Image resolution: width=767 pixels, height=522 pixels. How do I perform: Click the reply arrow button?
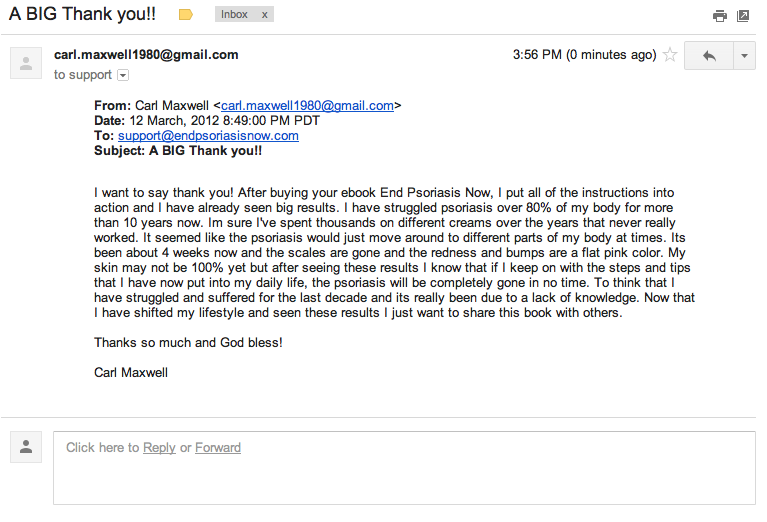click(709, 56)
